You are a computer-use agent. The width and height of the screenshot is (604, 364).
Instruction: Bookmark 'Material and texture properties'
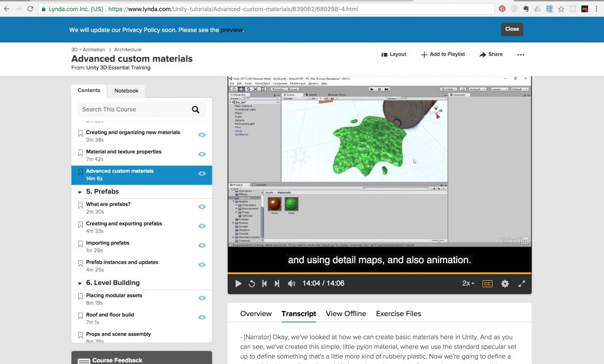(80, 153)
